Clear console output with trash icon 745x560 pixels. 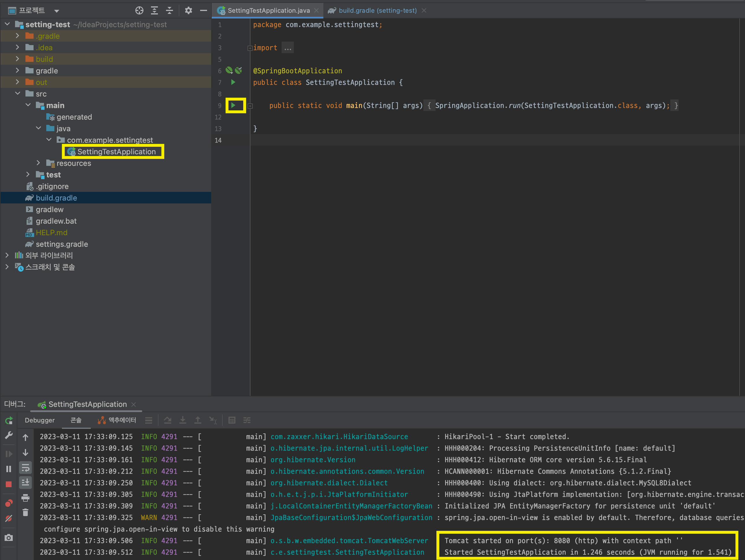[25, 513]
